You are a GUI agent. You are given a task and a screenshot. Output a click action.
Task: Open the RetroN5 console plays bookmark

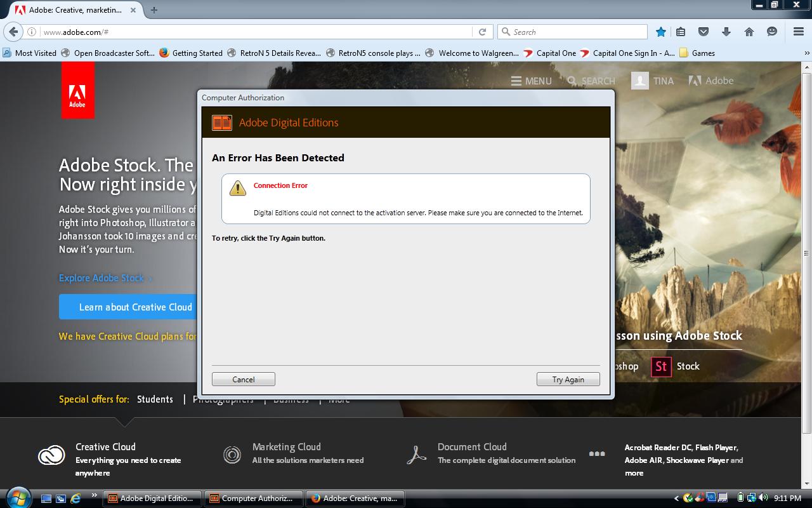pyautogui.click(x=372, y=53)
